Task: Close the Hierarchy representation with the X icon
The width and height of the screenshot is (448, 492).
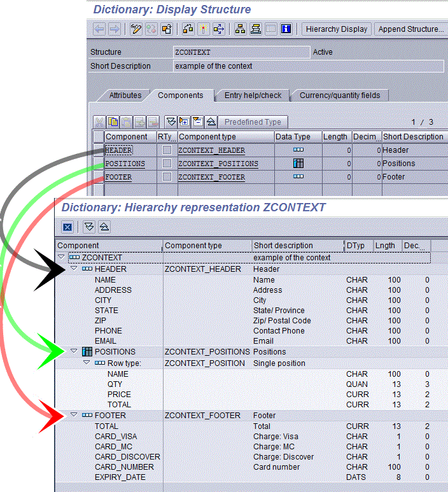Action: (x=67, y=227)
